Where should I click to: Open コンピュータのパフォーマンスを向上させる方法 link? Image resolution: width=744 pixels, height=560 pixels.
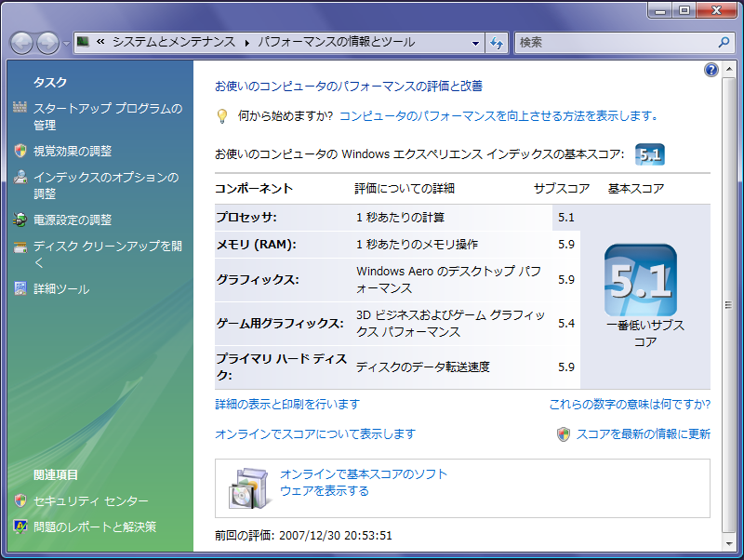498,115
